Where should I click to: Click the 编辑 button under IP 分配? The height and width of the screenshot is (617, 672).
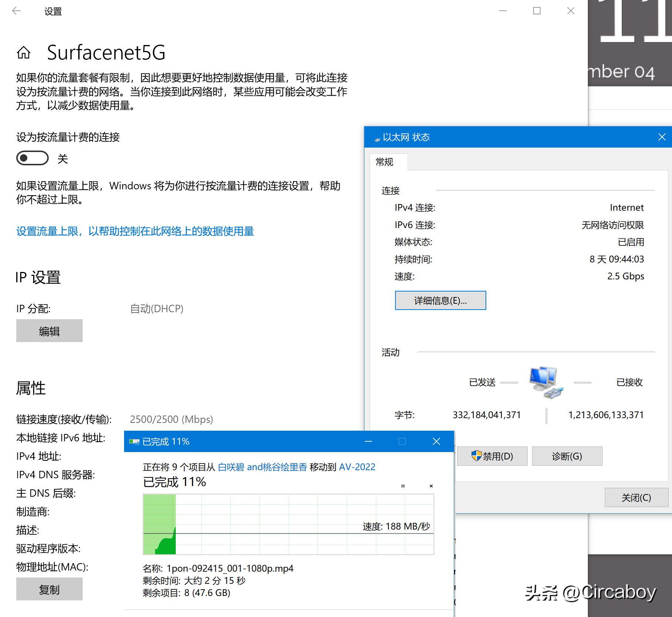[x=49, y=331]
